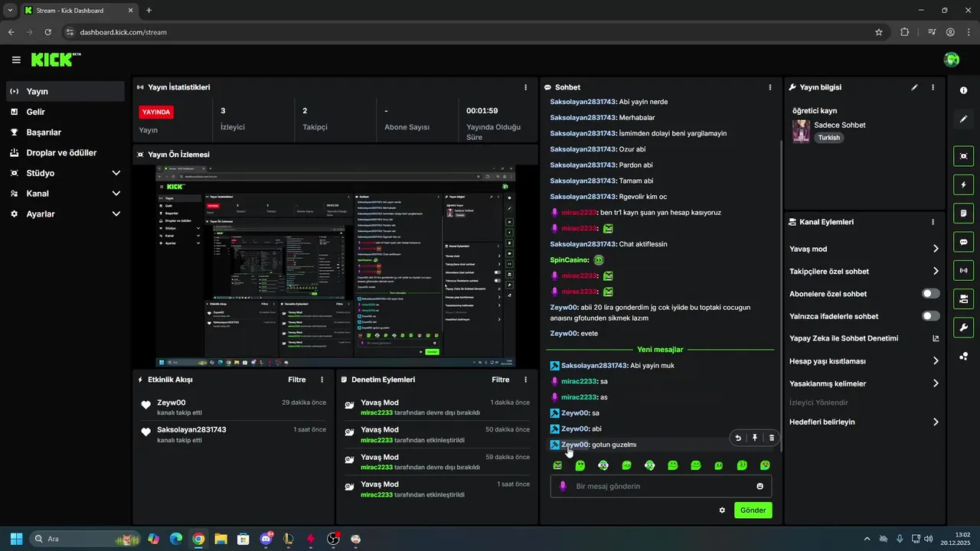Open Kanal Eylemleri three-dot options
Screen dimensions: 980x551
tap(933, 222)
